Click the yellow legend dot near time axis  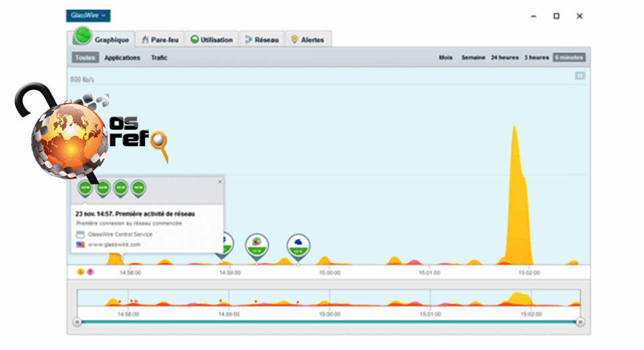click(x=81, y=272)
